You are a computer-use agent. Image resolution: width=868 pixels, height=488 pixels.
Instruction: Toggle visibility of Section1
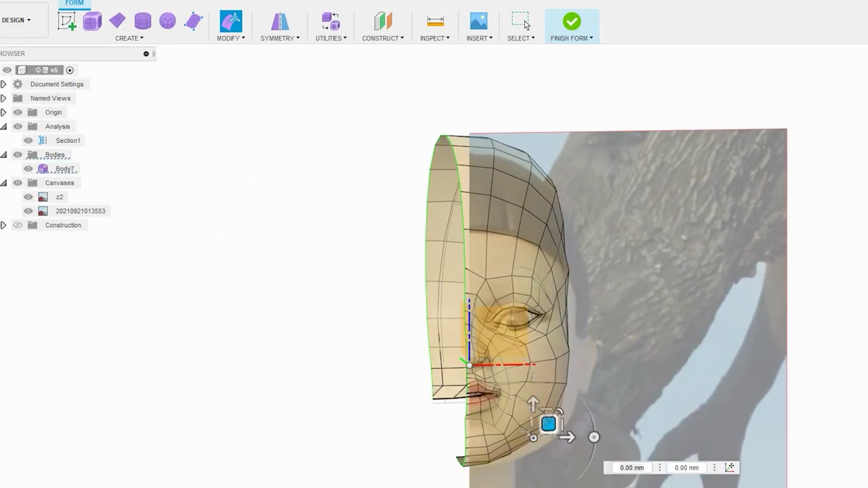tap(28, 140)
